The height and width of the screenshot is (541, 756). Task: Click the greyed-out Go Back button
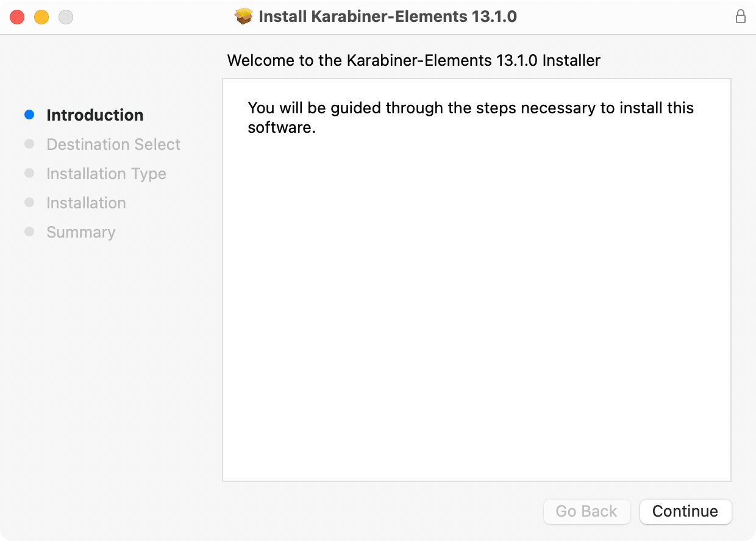click(586, 511)
